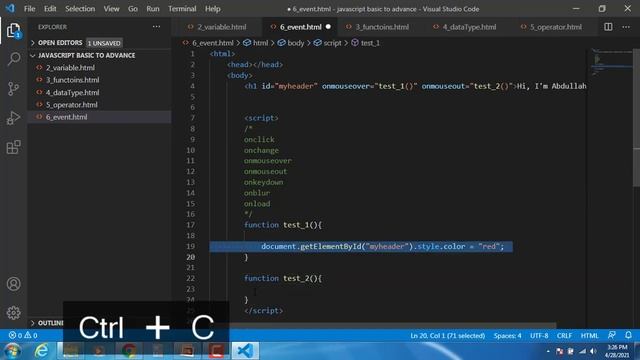This screenshot has height=360, width=640.
Task: Open notifications bell in status bar
Action: (629, 335)
